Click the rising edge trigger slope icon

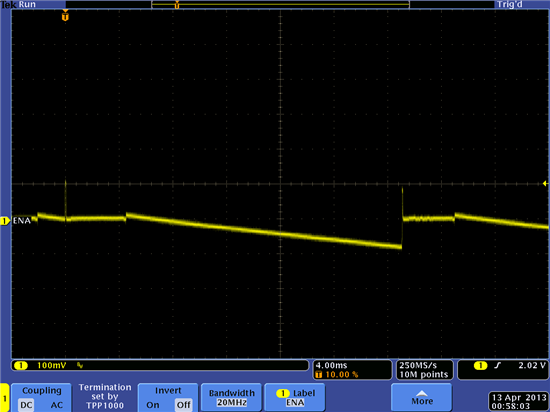pyautogui.click(x=497, y=366)
